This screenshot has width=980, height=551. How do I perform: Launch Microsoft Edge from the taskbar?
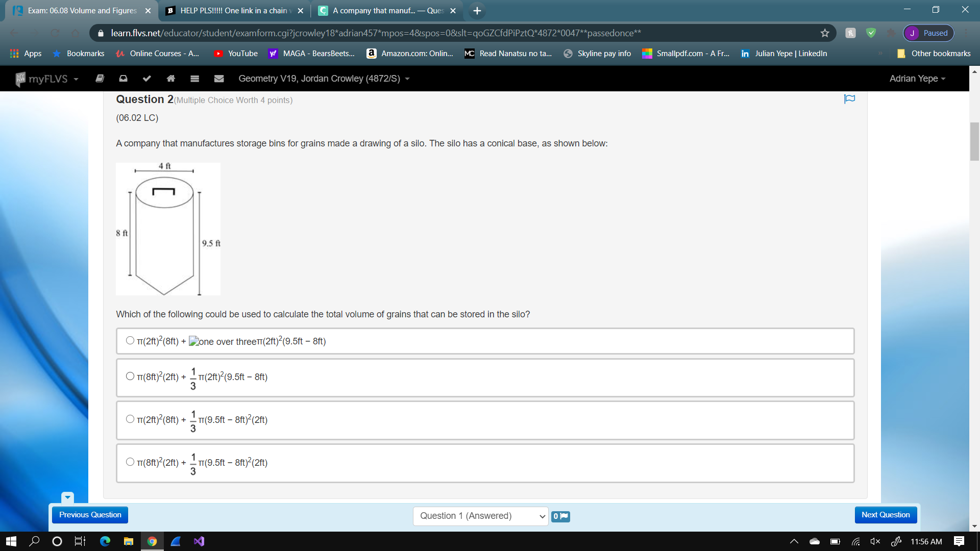click(105, 541)
